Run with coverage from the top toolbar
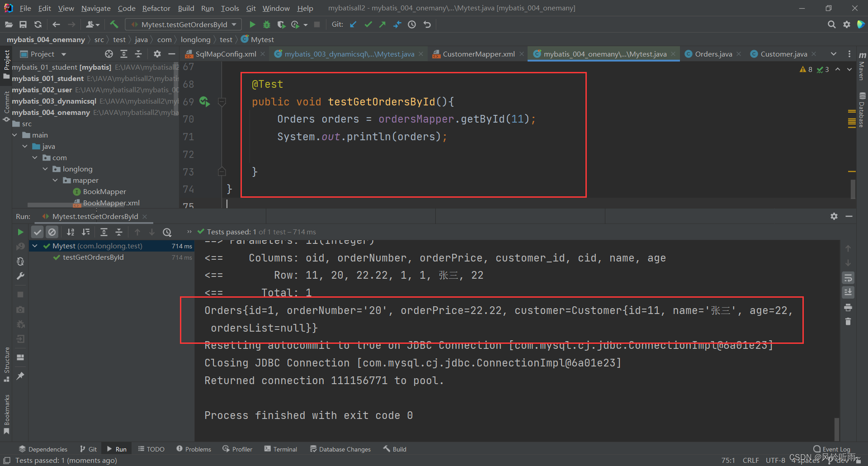The image size is (868, 466). (281, 24)
